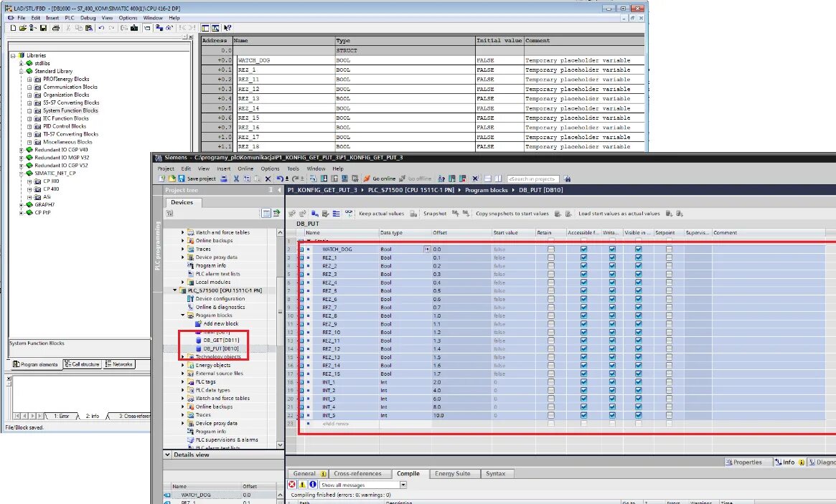This screenshot has height=504, width=836.
Task: Click Keep actual values button
Action: [381, 213]
